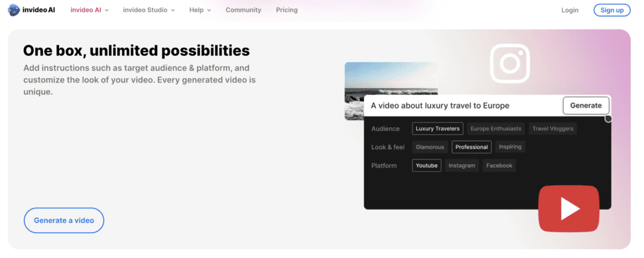Open the invideo AI dropdown menu
644x258 pixels.
coord(89,10)
